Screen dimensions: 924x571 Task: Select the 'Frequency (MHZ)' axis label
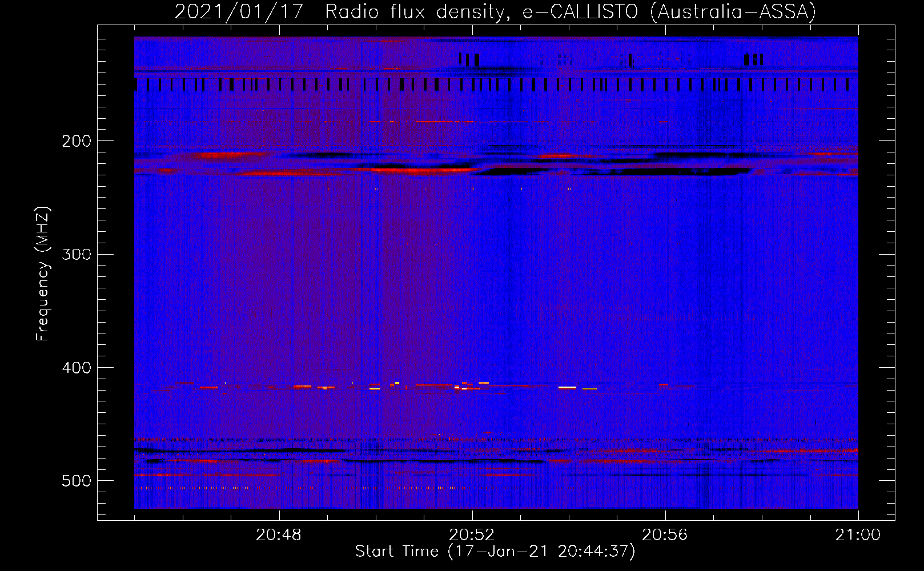(x=43, y=274)
